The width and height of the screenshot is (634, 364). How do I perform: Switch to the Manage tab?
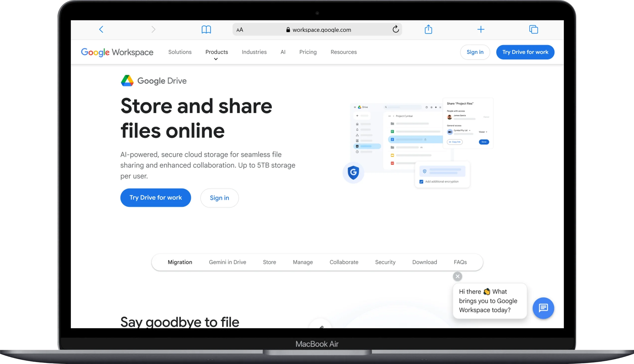point(303,262)
